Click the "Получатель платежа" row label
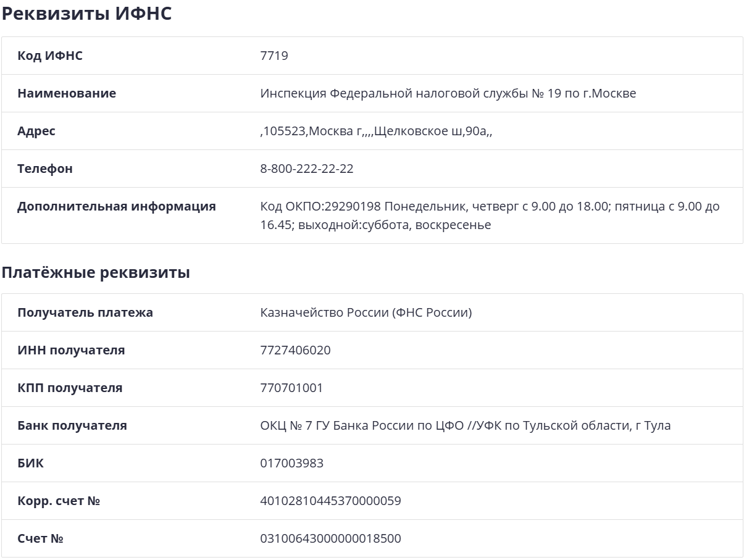This screenshot has height=560, width=744. click(85, 313)
